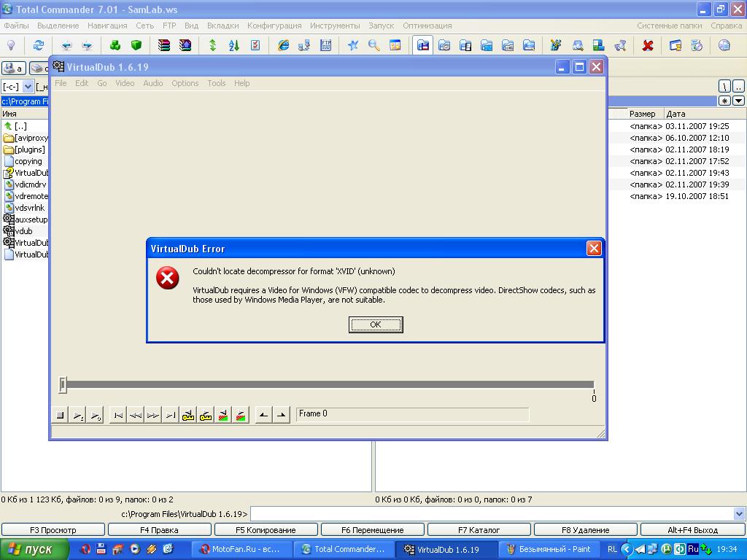Click OK in the VirtualDub Error dialog
Image resolution: width=747 pixels, height=560 pixels.
click(x=376, y=324)
